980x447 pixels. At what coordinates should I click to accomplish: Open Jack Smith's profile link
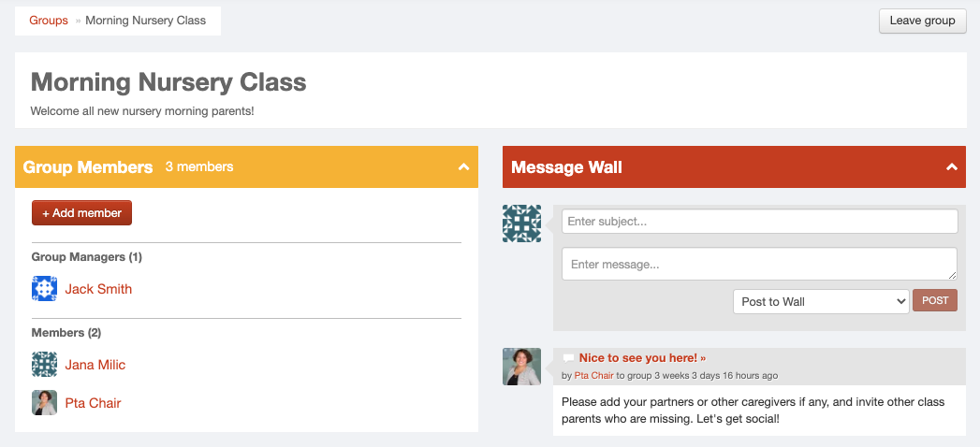(x=99, y=289)
